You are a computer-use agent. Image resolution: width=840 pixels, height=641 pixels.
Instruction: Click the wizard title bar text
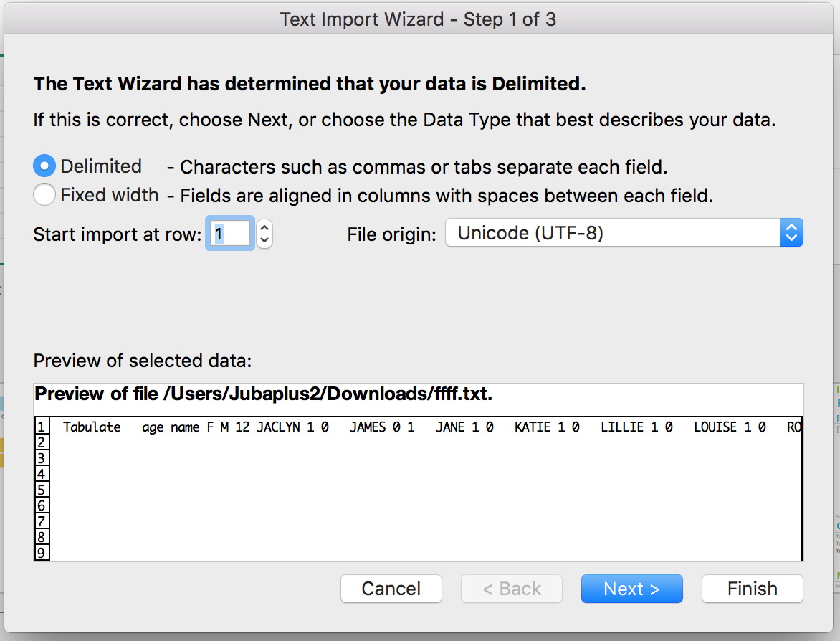[x=420, y=19]
